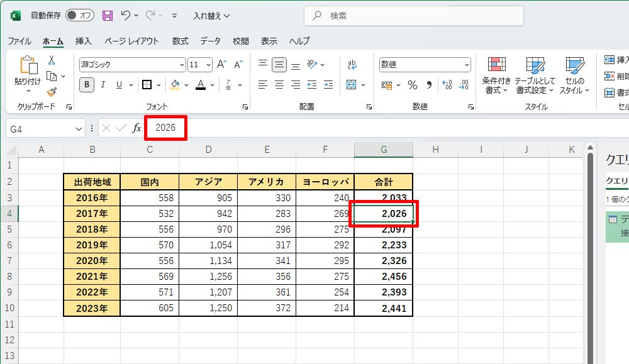Open the 挿入 (Insert) ribbon tab

83,41
